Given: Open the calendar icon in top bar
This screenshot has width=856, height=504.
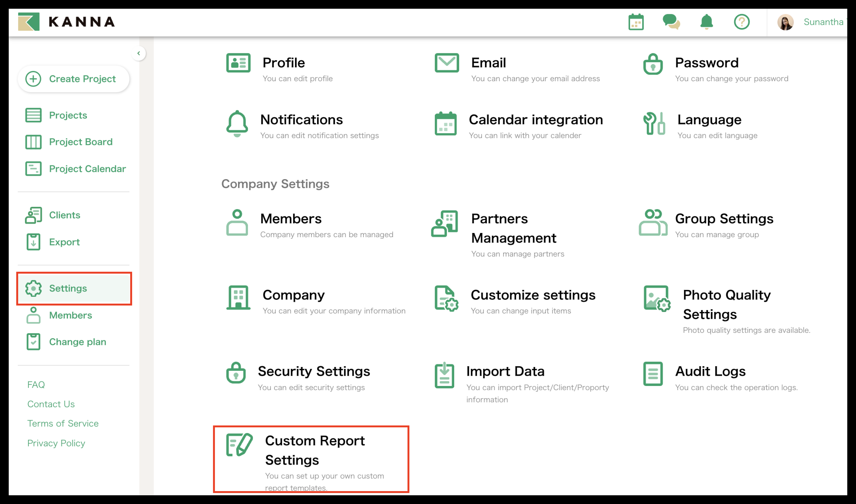Looking at the screenshot, I should coord(636,22).
